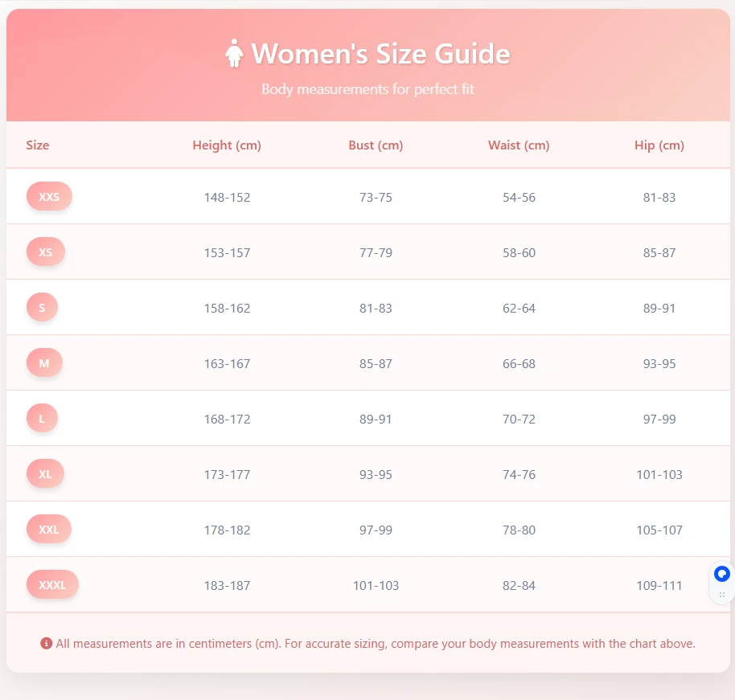This screenshot has height=700, width=735.
Task: Click the Women's Size Guide heading
Action: click(380, 54)
